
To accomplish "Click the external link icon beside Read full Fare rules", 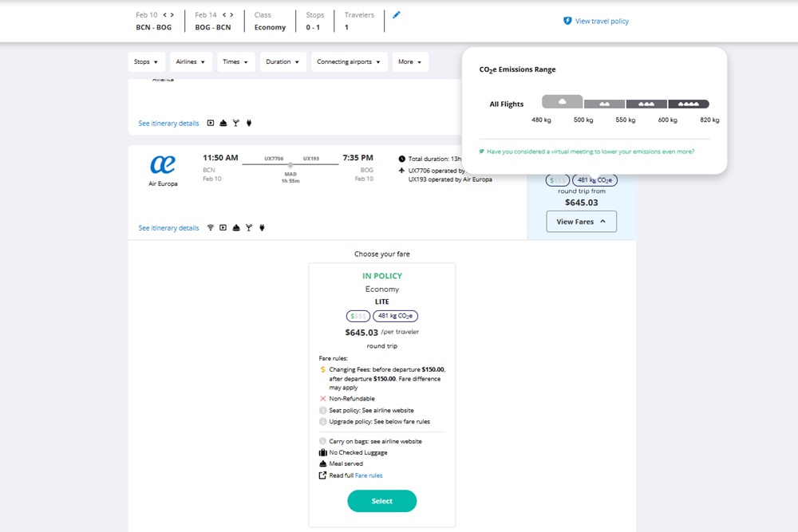I will [322, 475].
